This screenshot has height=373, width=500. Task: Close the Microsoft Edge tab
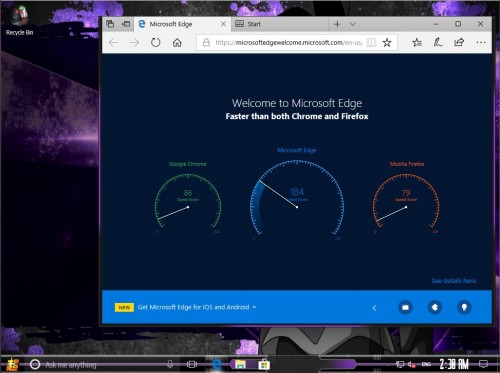[223, 24]
